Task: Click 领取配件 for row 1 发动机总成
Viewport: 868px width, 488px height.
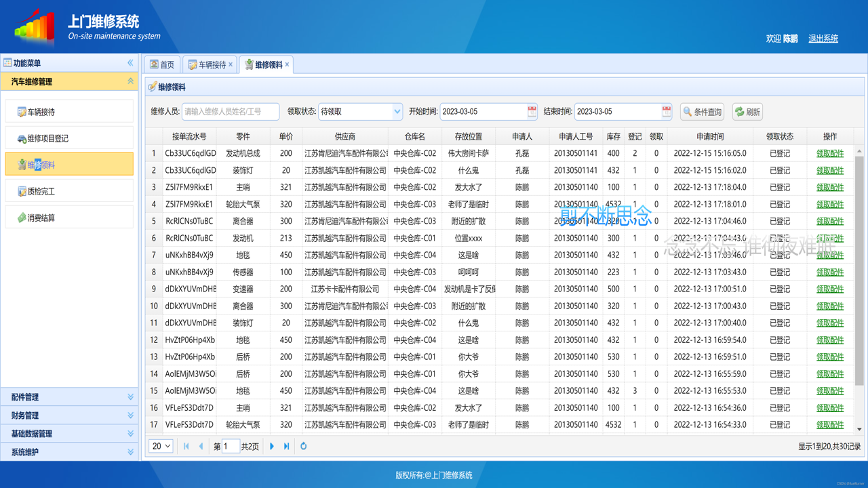Action: click(830, 154)
